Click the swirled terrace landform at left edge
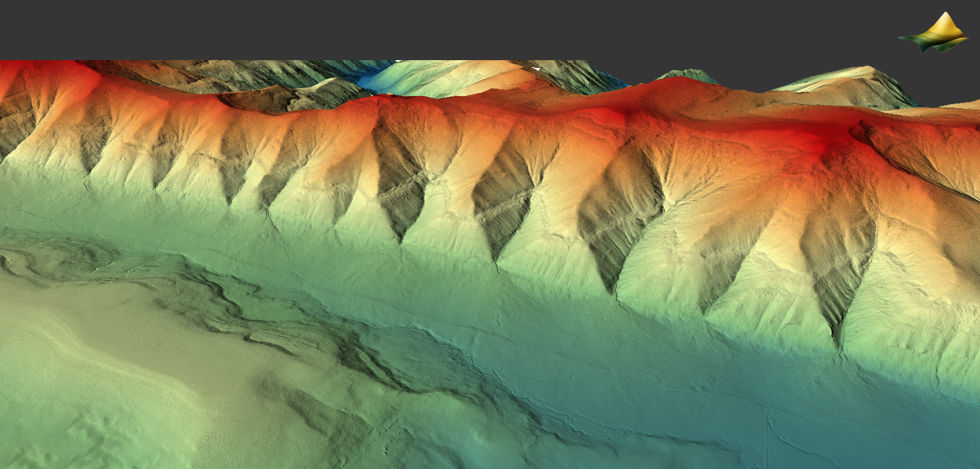The width and height of the screenshot is (980, 469). pyautogui.click(x=36, y=264)
